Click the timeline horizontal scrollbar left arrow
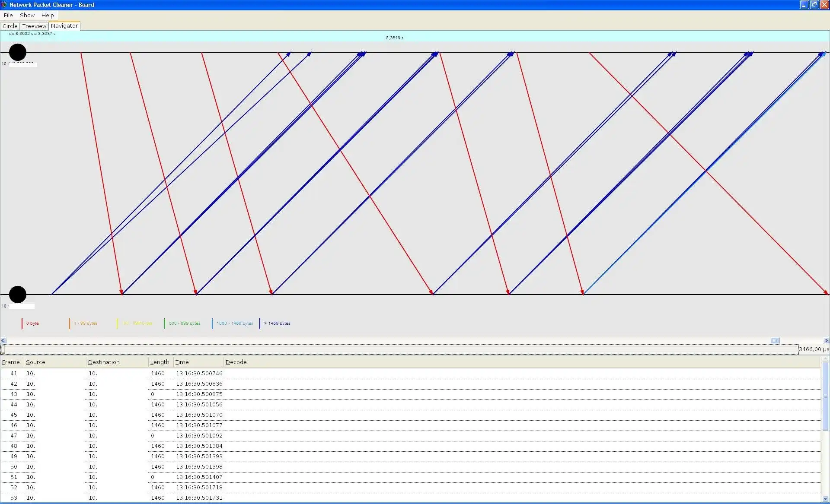The width and height of the screenshot is (830, 504). [3, 341]
